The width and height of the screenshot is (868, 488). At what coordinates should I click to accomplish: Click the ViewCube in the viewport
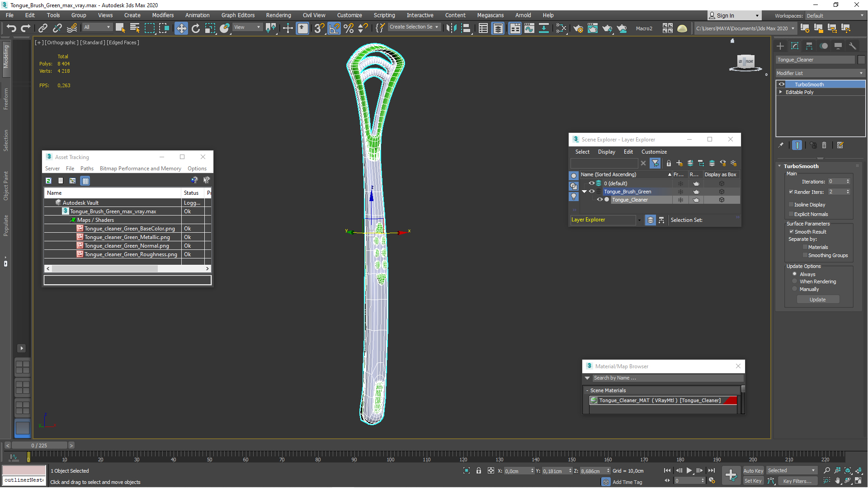tap(746, 62)
